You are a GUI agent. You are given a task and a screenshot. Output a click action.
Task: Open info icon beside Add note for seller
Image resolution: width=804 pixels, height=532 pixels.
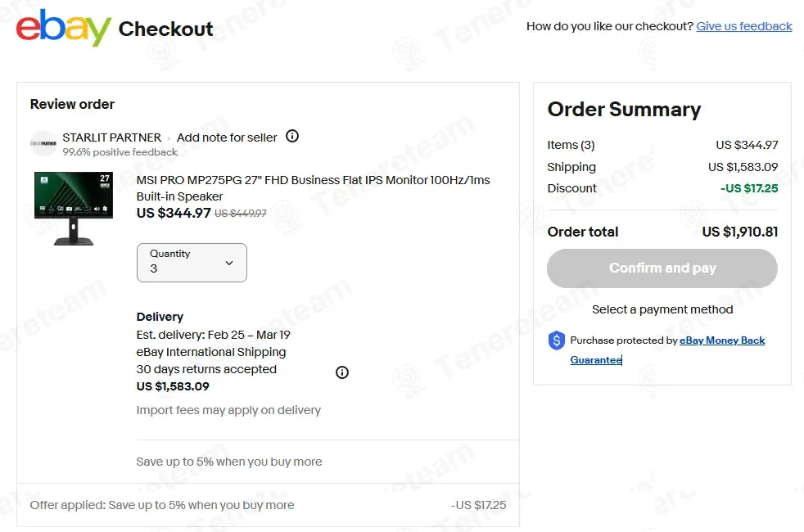point(292,136)
